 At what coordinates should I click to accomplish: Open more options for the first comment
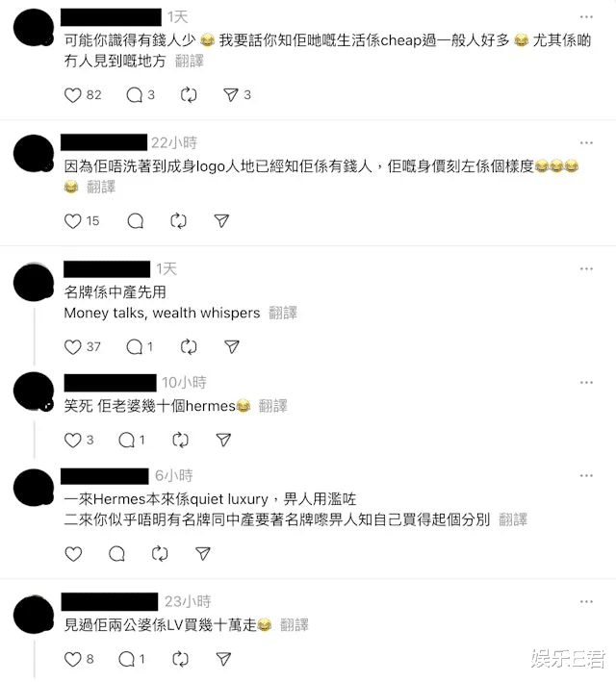click(586, 17)
